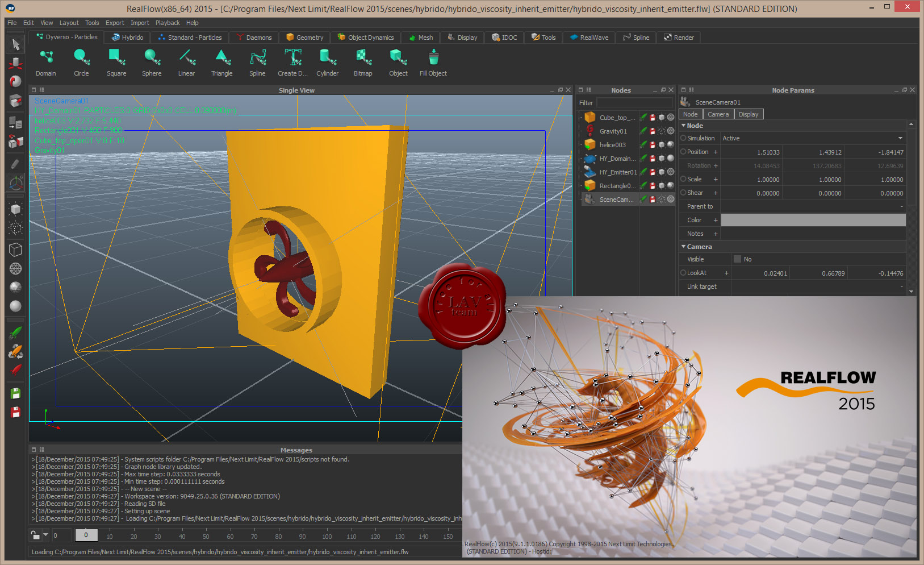Select the Cube_top node in list

click(617, 118)
